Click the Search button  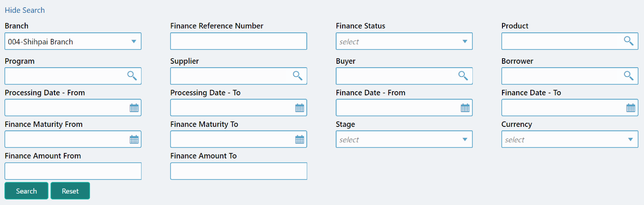point(26,191)
